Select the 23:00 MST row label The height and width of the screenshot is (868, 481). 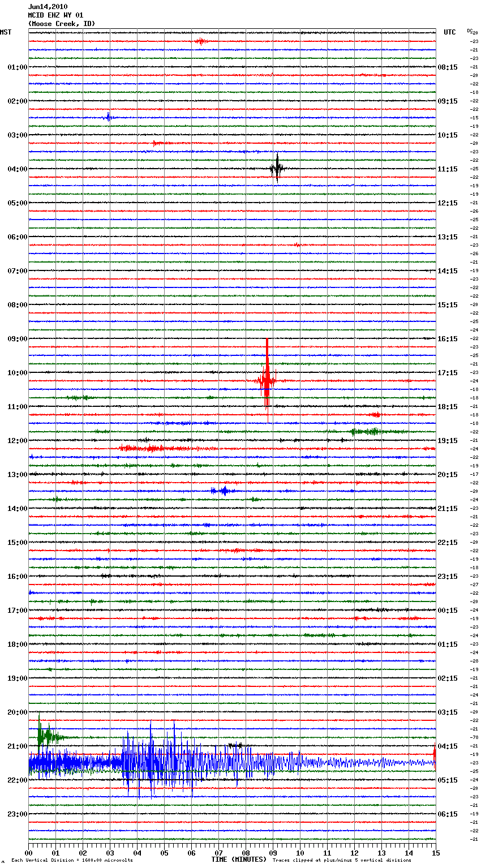(18, 814)
